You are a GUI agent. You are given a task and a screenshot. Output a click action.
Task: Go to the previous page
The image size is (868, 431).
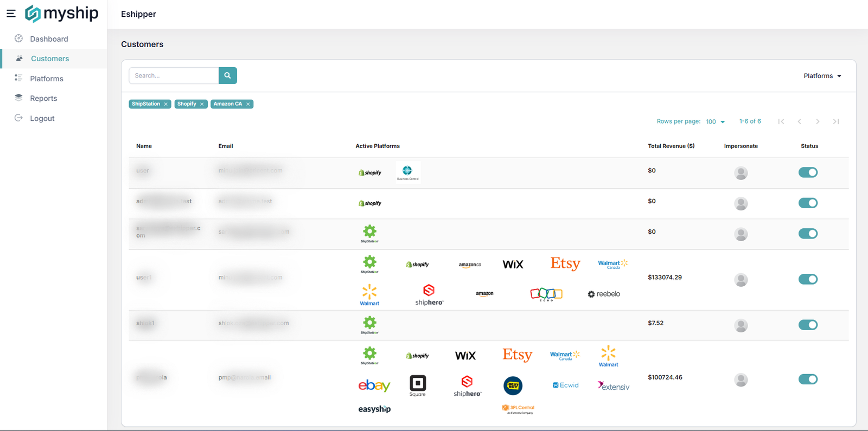[800, 121]
